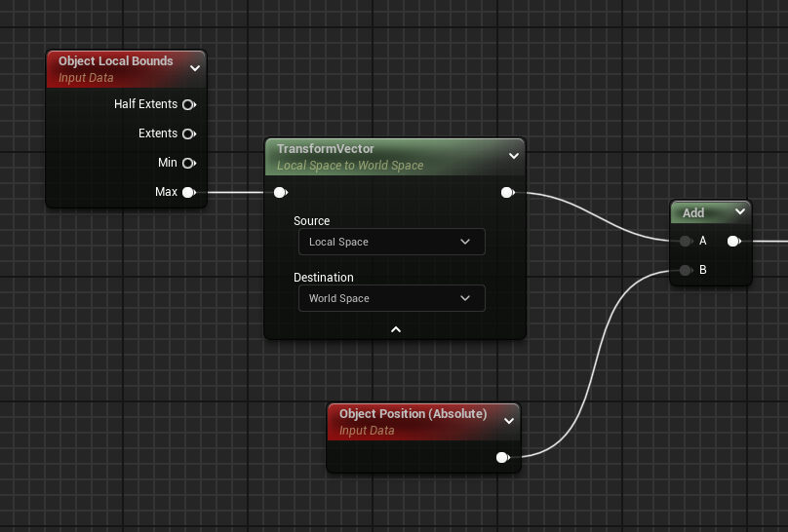The height and width of the screenshot is (532, 788).
Task: Click the Destination label
Action: click(323, 277)
